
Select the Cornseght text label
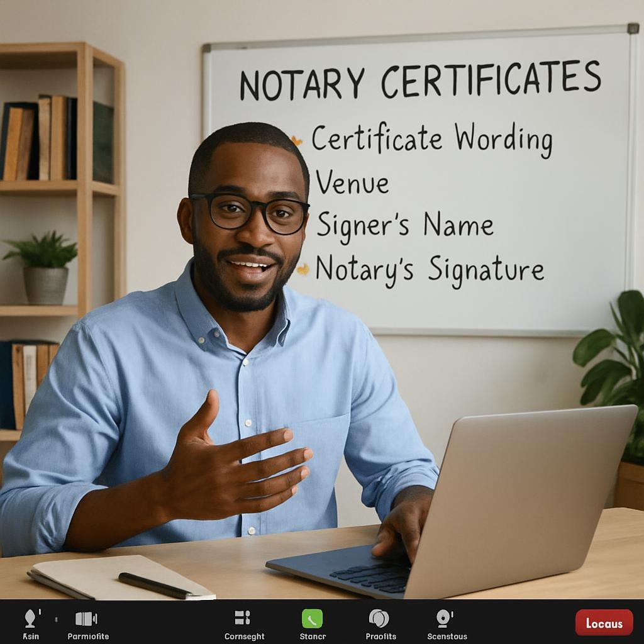245,636
